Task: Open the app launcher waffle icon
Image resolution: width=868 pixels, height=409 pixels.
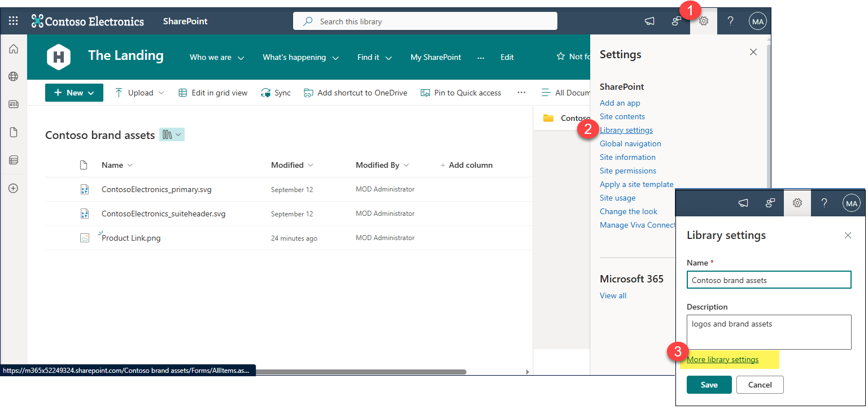Action: [x=14, y=21]
